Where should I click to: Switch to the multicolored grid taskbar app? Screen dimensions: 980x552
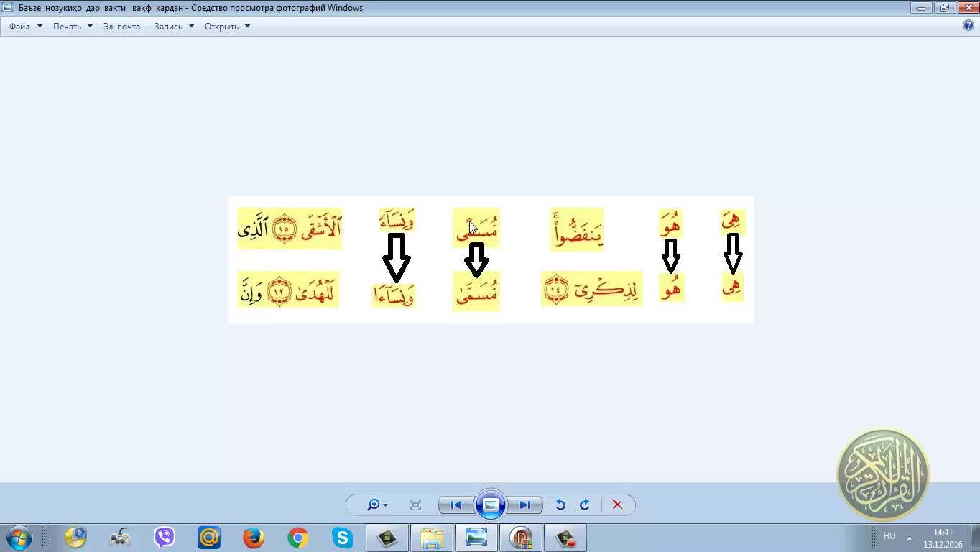click(x=521, y=538)
